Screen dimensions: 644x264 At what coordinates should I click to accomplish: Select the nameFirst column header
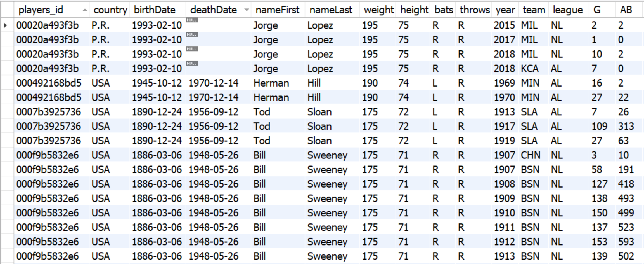277,10
